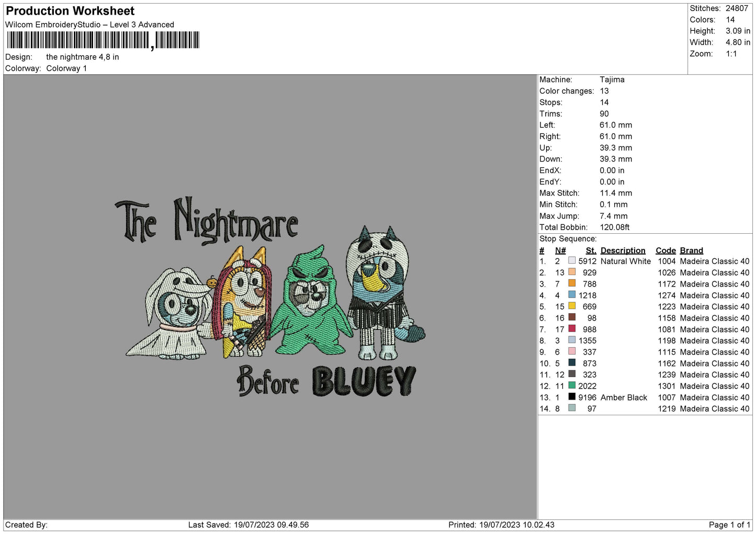Click the Code column header
The height and width of the screenshot is (534, 756).
(665, 251)
